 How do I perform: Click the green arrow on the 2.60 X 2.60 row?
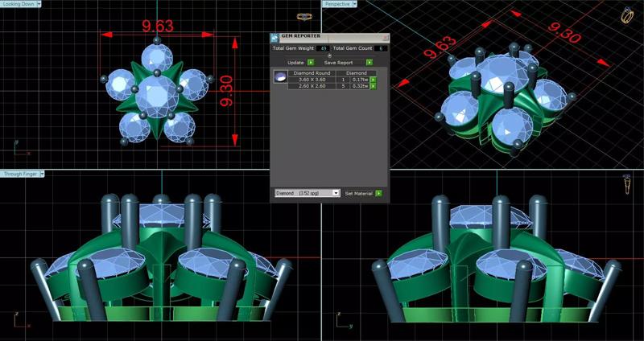coord(373,86)
